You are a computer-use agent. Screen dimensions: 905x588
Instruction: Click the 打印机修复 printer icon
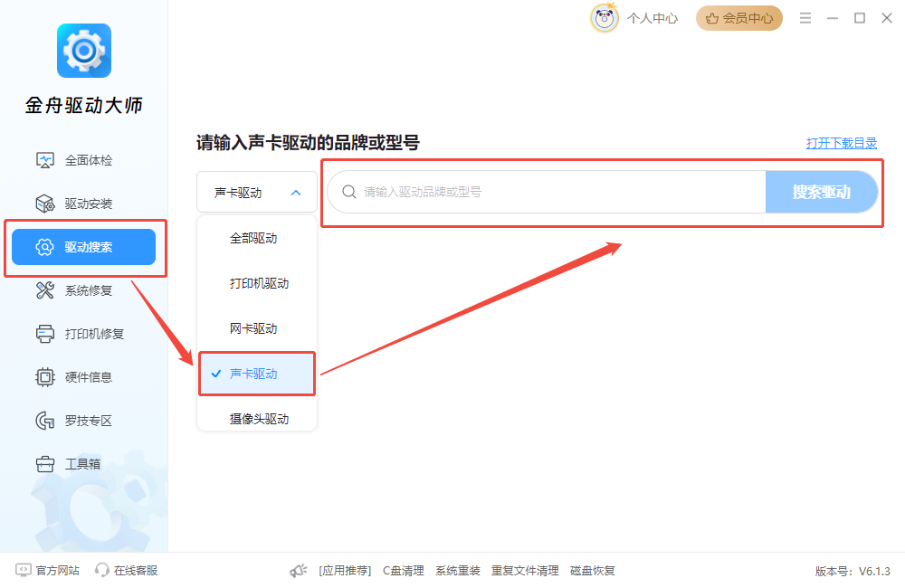click(x=45, y=334)
